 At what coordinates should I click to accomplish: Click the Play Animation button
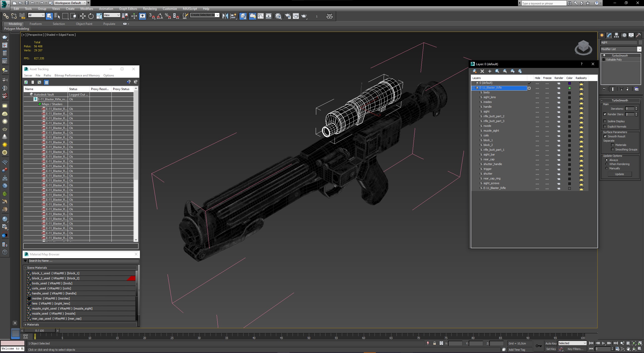pyautogui.click(x=603, y=343)
